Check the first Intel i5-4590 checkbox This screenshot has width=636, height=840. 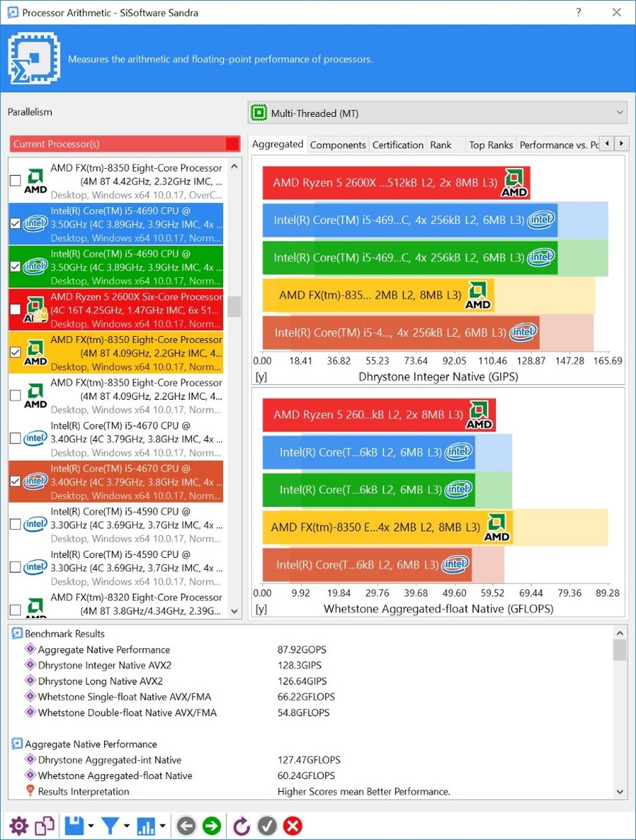pos(16,524)
